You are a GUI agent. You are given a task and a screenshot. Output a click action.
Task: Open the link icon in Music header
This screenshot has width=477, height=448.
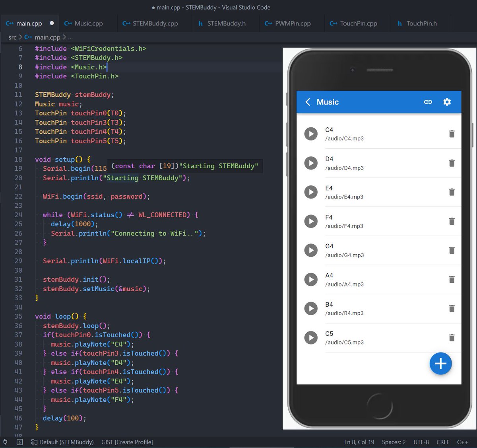428,102
